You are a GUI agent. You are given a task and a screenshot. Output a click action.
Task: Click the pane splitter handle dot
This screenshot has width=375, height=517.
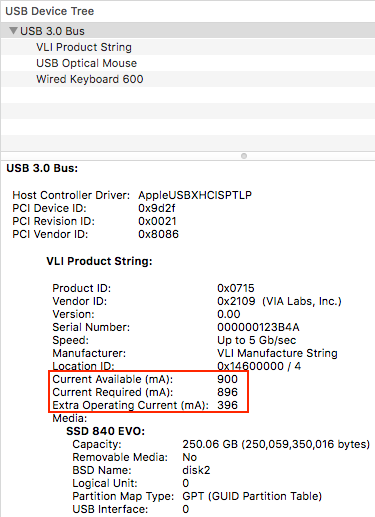click(x=244, y=156)
